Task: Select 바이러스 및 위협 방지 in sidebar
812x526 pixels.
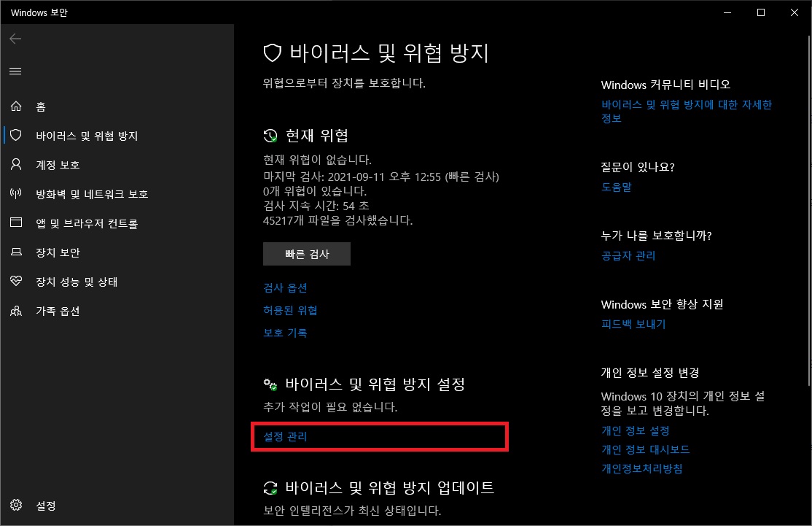Action: coord(87,136)
